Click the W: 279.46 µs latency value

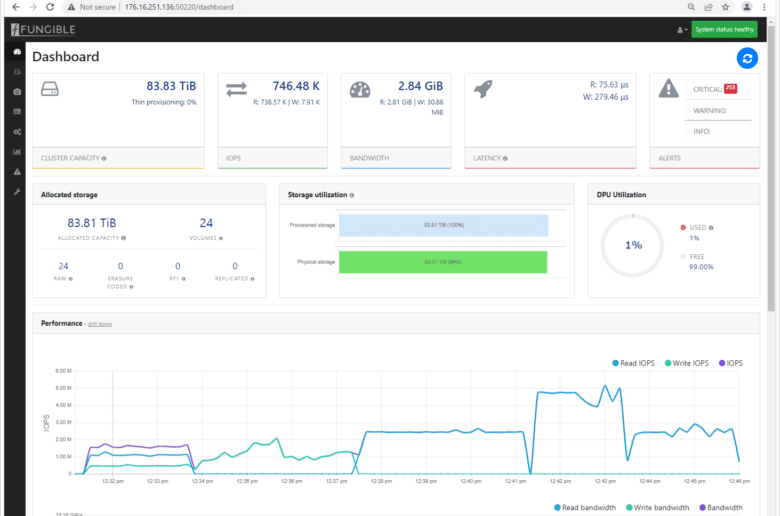coord(605,97)
